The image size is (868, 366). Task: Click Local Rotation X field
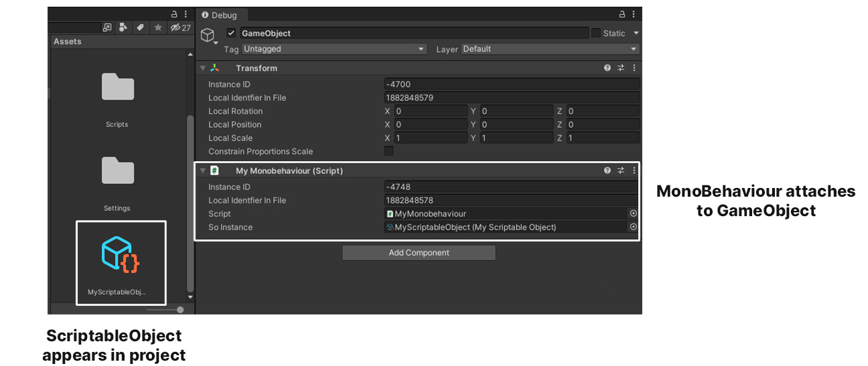point(431,111)
